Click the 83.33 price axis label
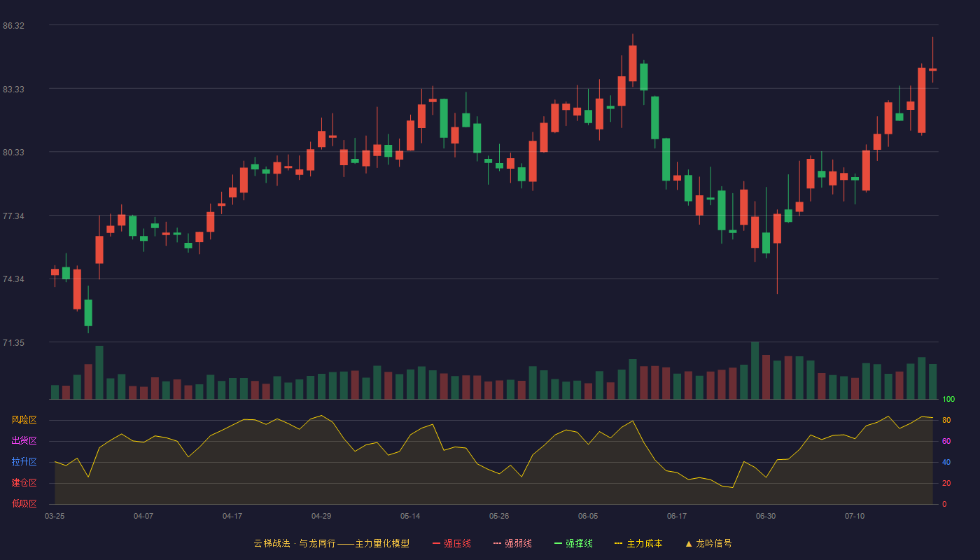The image size is (980, 560). pyautogui.click(x=13, y=90)
